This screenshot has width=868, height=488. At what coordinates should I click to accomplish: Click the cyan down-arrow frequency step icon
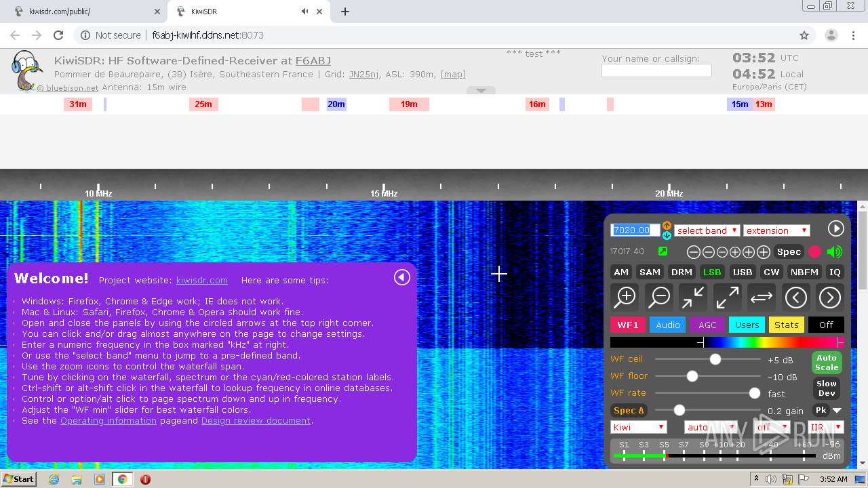coord(667,235)
